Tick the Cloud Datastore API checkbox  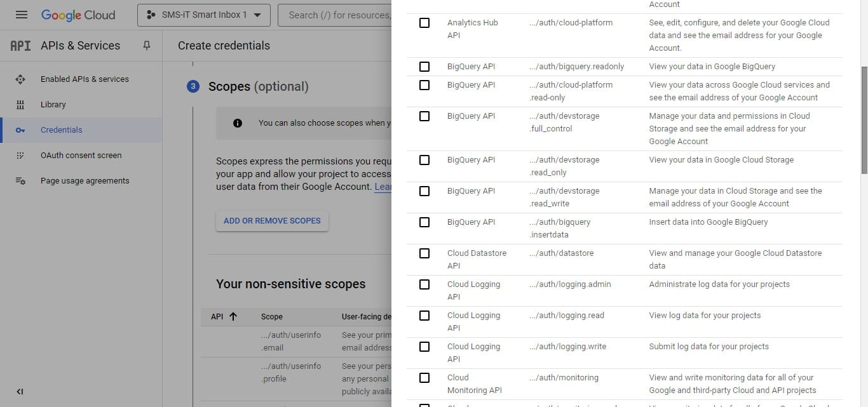coord(424,253)
